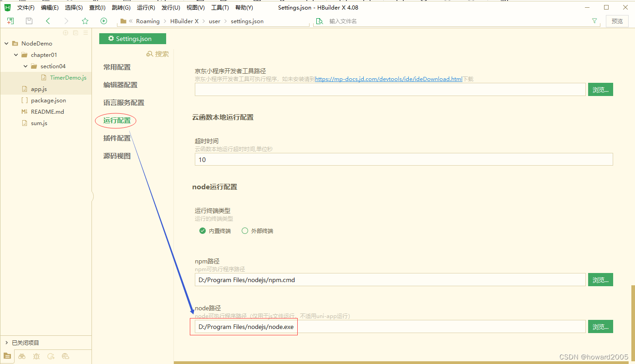The image size is (635, 364).
Task: Collapse the section04 folder
Action: 25,66
